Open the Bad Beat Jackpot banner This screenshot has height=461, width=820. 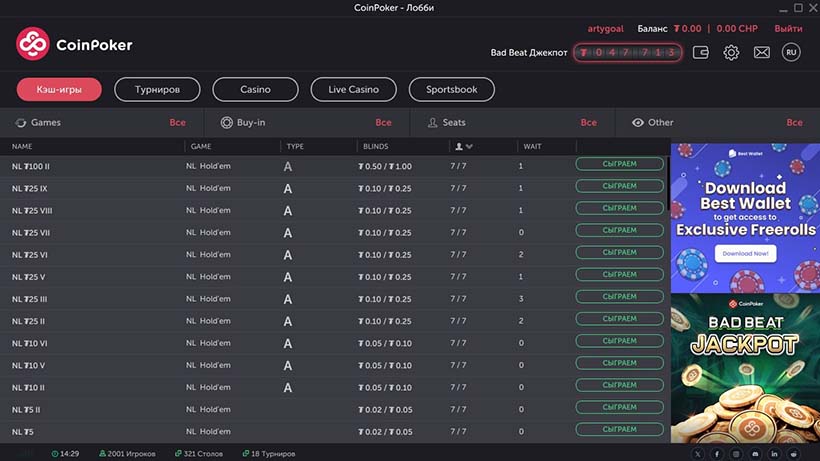pos(745,367)
